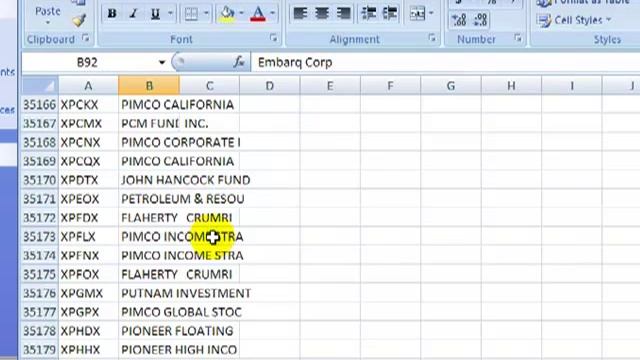Apply cell borders button
This screenshot has width=640, height=360.
191,14
